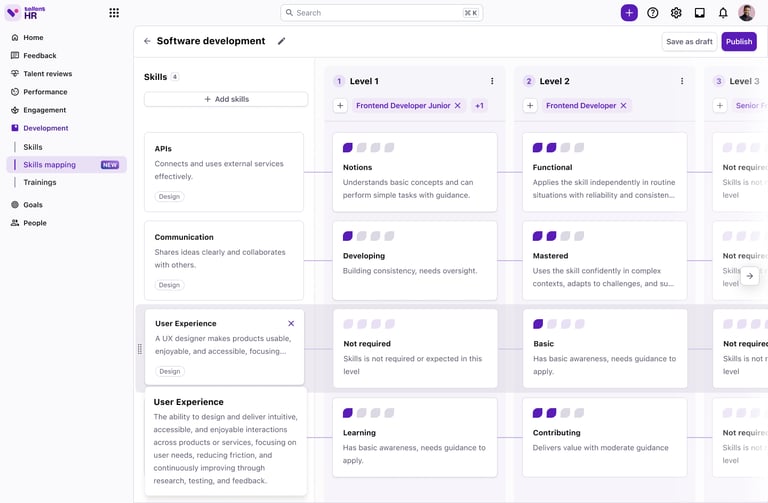Click the Level 3 column heading

coord(744,81)
